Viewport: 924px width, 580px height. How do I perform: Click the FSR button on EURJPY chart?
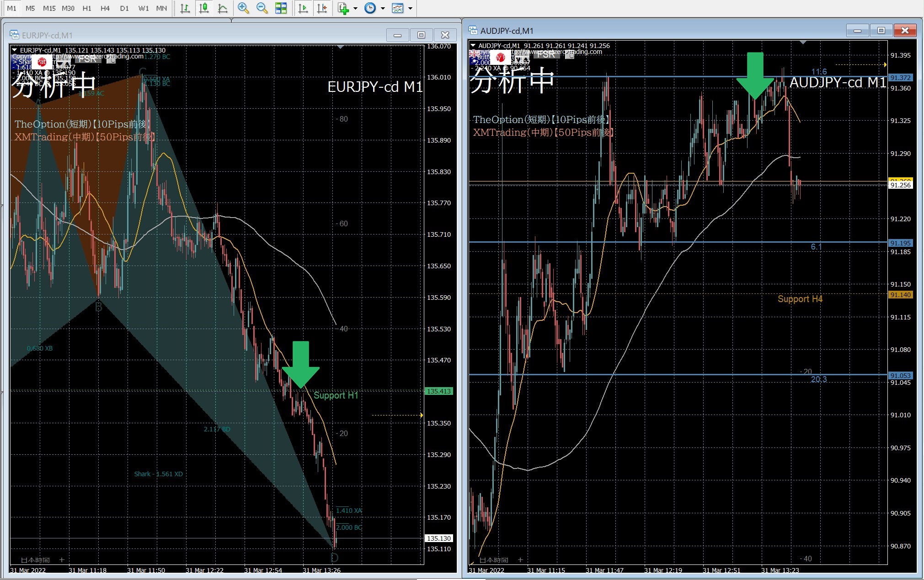(x=87, y=59)
